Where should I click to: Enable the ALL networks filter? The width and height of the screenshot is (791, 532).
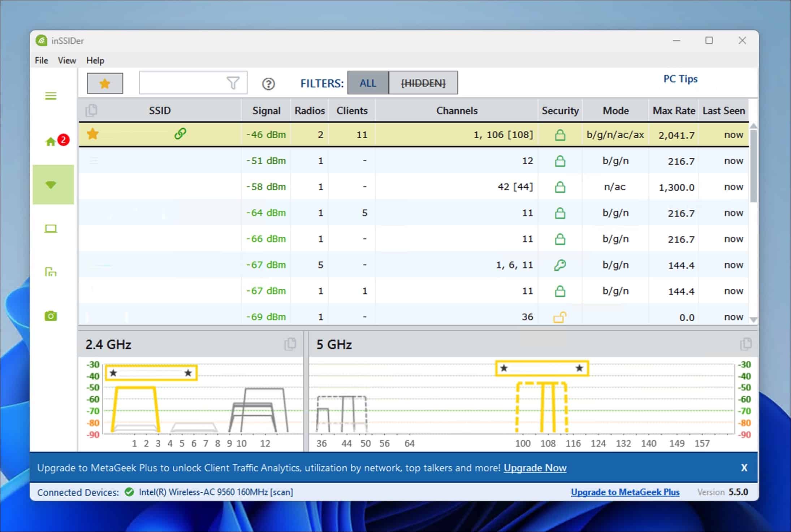pyautogui.click(x=367, y=83)
